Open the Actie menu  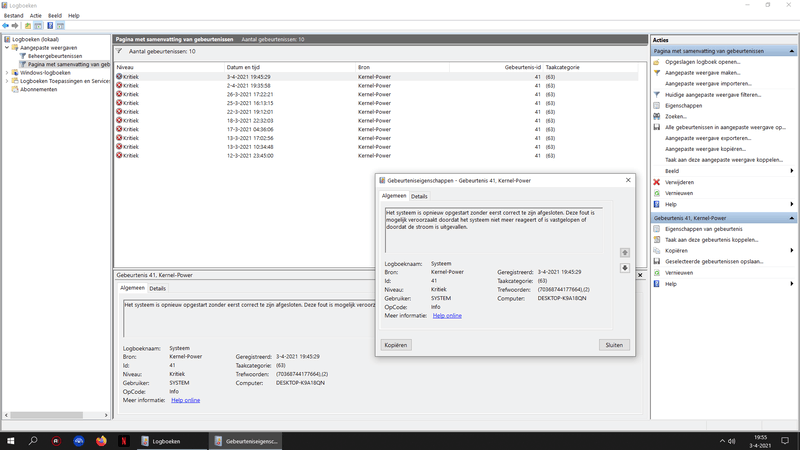coord(36,15)
